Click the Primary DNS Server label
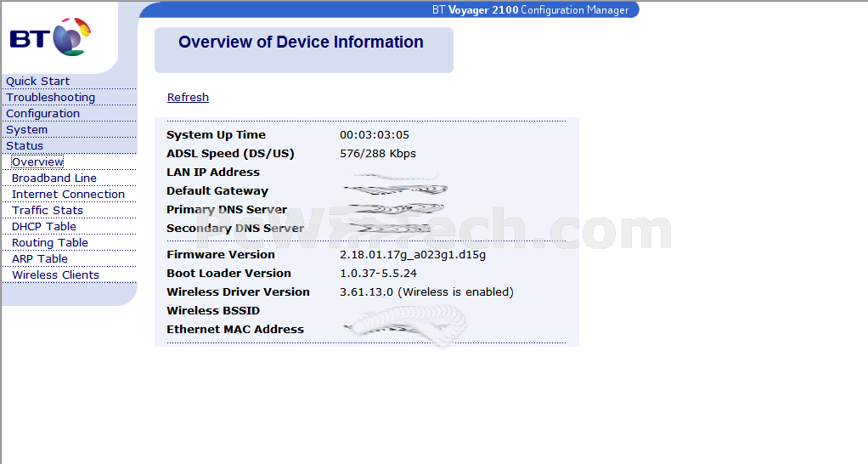 [x=227, y=210]
